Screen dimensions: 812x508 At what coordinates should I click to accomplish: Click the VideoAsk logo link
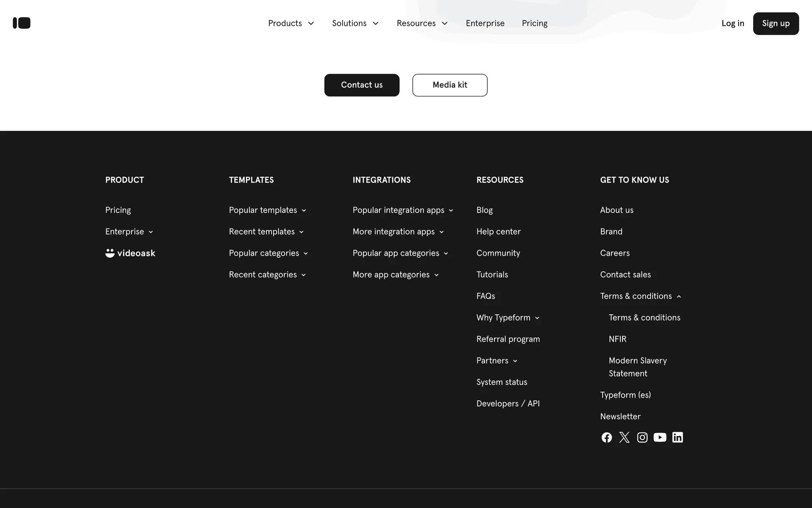(x=130, y=253)
